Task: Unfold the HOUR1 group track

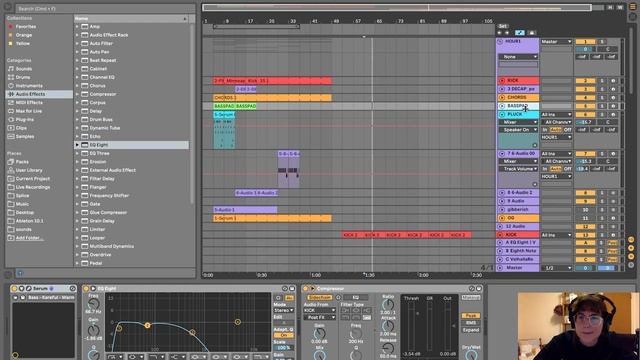Action: point(500,42)
